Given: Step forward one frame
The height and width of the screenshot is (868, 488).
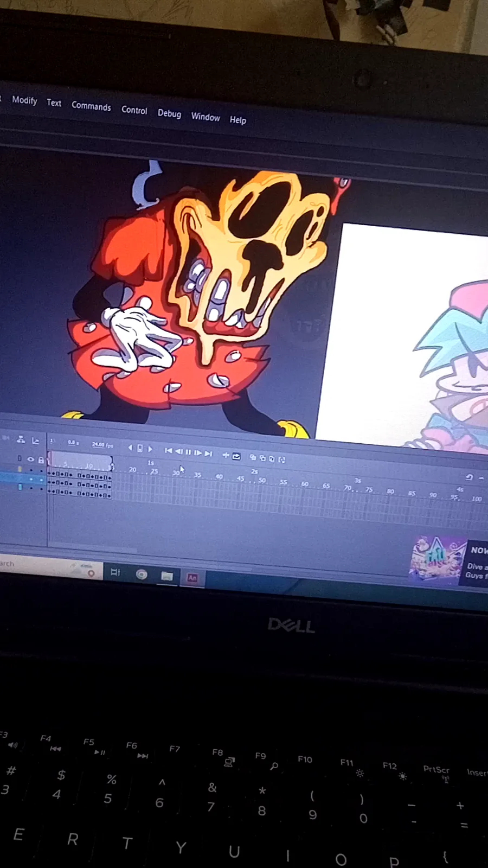Looking at the screenshot, I should click(198, 452).
